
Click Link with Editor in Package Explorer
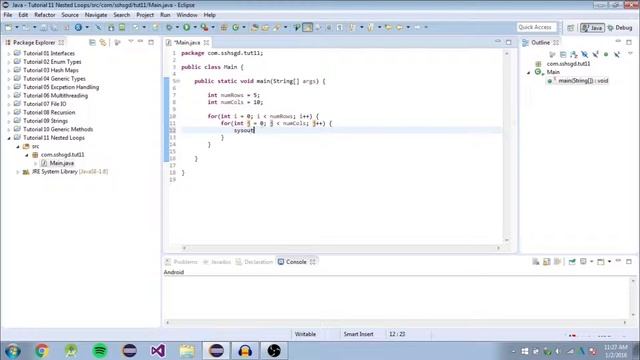pos(103,42)
